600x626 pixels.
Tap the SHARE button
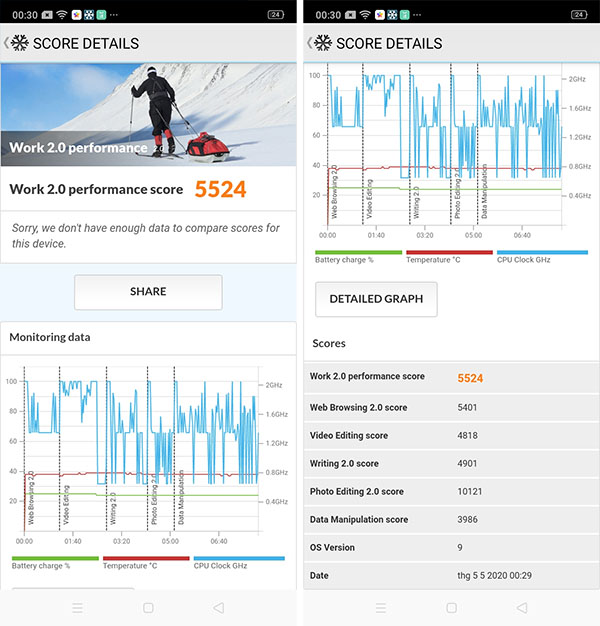[x=148, y=292]
